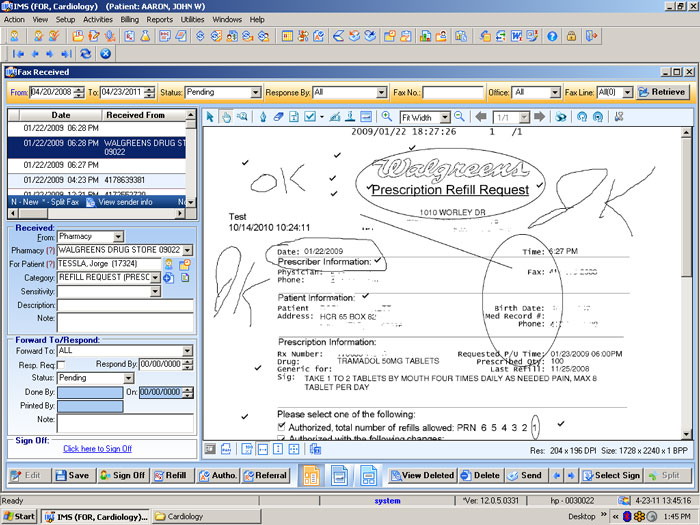Select the arrow pointer tool in fax viewer

point(210,117)
